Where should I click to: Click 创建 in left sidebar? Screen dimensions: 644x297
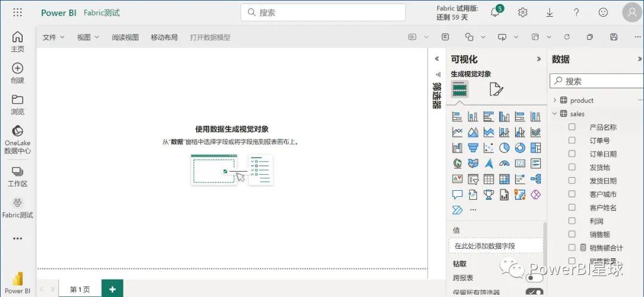(x=17, y=73)
